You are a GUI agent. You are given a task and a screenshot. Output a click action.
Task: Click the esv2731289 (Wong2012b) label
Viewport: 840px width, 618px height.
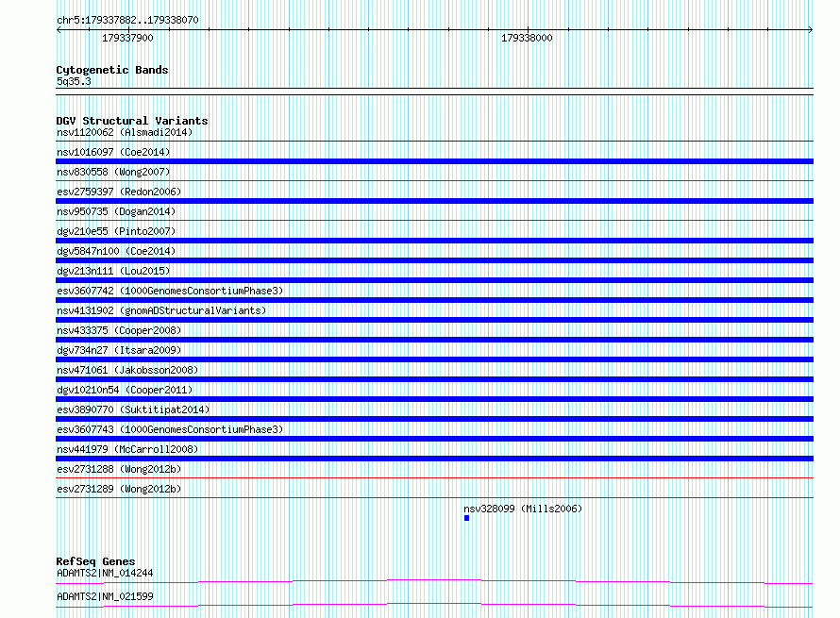(x=119, y=489)
